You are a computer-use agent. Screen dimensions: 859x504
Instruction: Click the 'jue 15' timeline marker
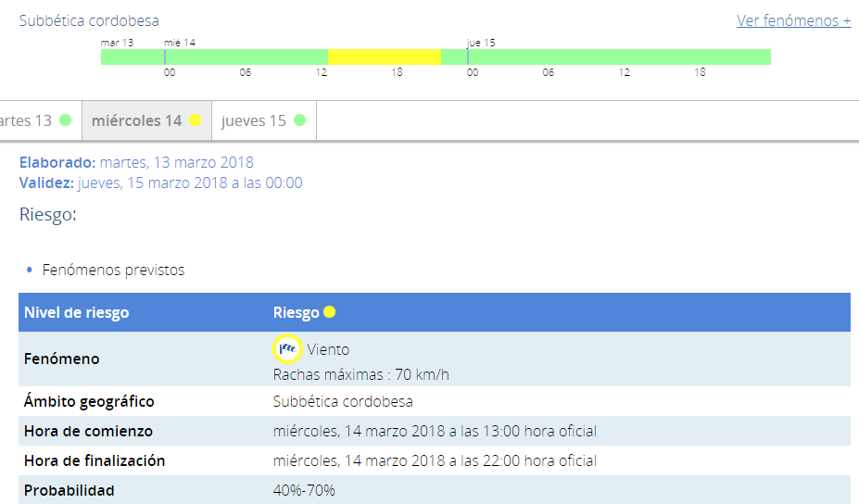467,57
